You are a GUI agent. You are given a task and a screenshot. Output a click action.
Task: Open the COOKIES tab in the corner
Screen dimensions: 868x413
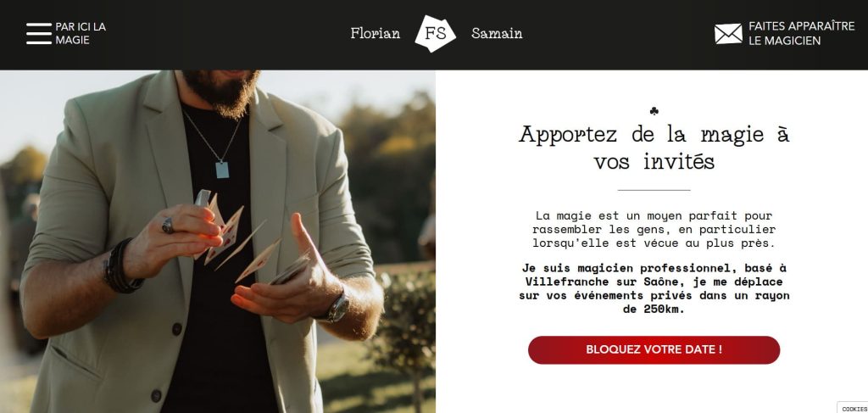[854, 408]
